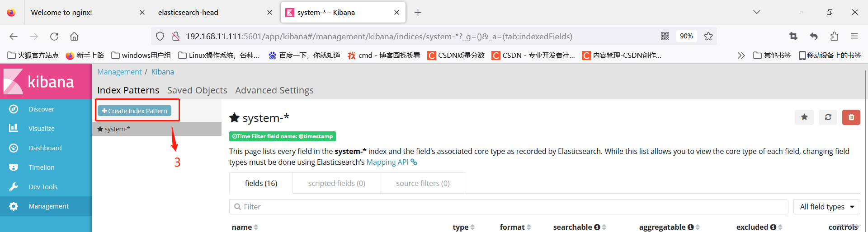Click browser forward arrow
The height and width of the screenshot is (232, 868).
coord(34,36)
